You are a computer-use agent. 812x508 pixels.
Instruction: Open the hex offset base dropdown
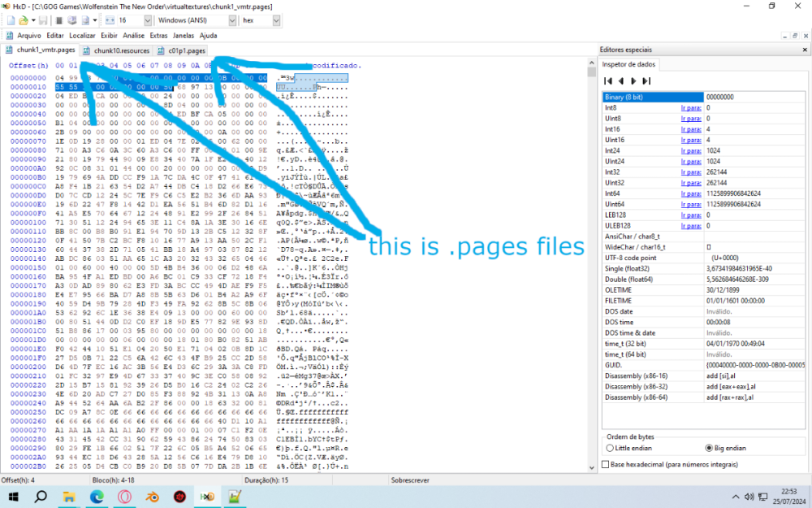(x=276, y=20)
